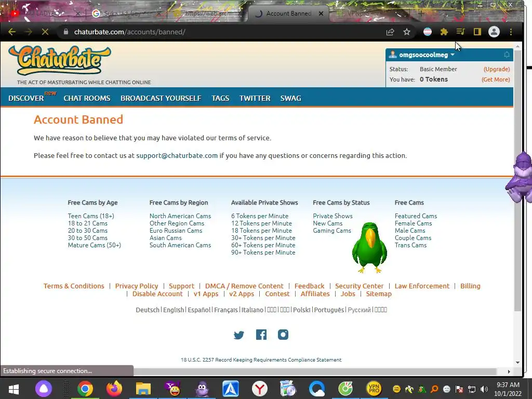
Task: Open 12 Tokens per Minute link
Action: pos(262,223)
